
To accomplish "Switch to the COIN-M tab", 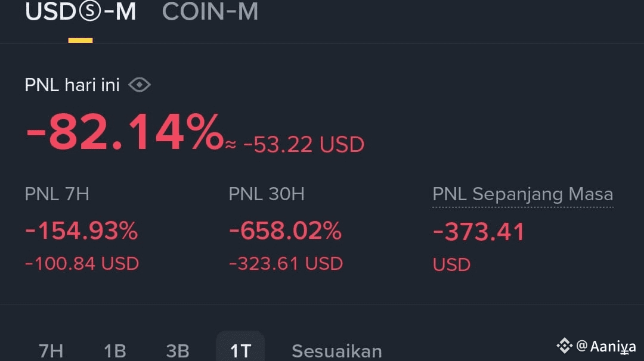I will tap(210, 12).
